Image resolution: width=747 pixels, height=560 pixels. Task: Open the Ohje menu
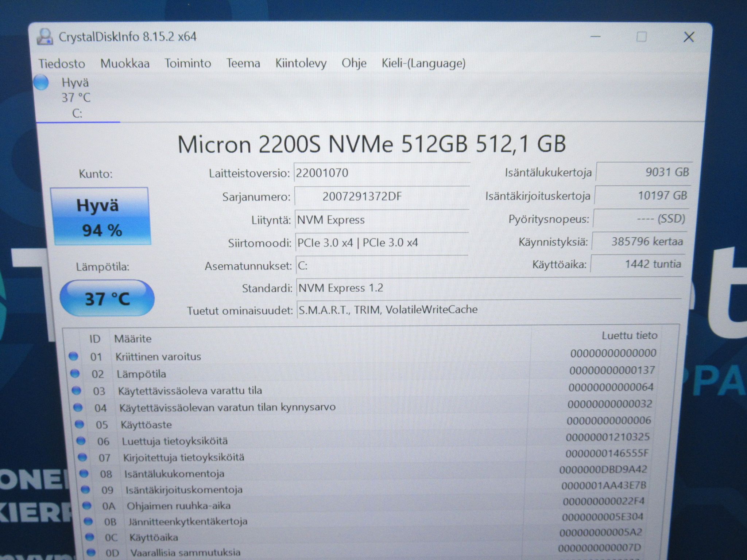click(354, 63)
